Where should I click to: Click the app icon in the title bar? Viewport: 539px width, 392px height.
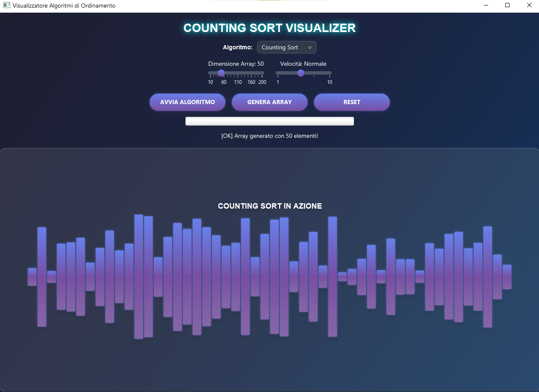[6, 5]
